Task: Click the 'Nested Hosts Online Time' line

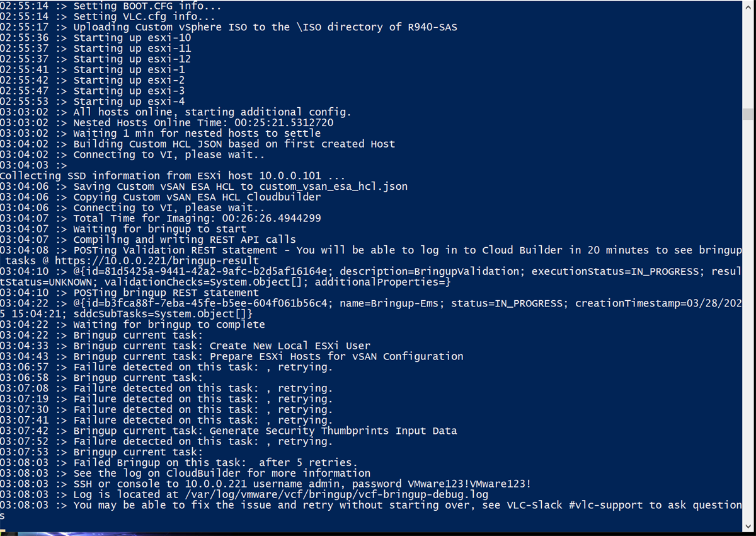Action: [167, 123]
